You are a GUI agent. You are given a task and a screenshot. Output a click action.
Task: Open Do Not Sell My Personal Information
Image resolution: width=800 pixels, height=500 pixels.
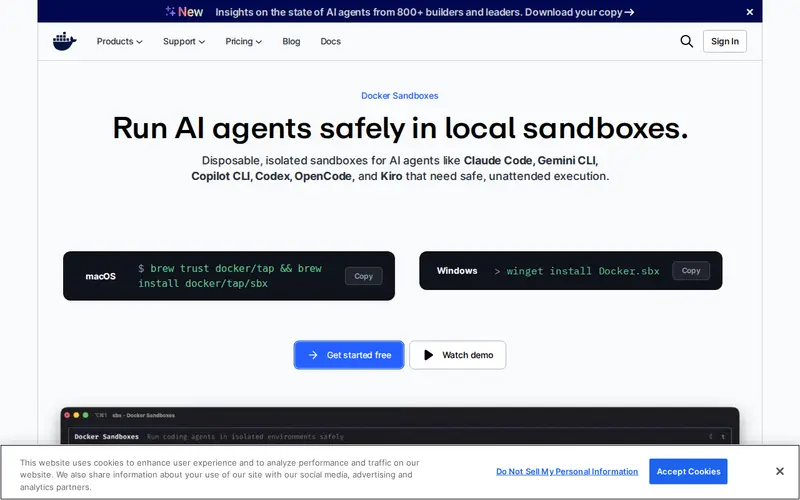[x=567, y=471]
